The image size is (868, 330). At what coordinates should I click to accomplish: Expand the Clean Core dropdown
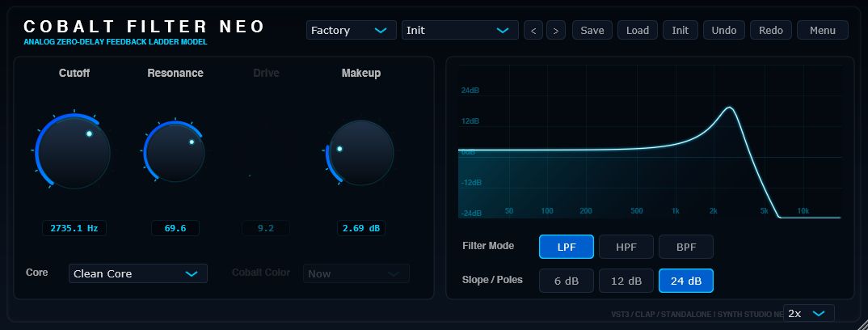coord(138,273)
